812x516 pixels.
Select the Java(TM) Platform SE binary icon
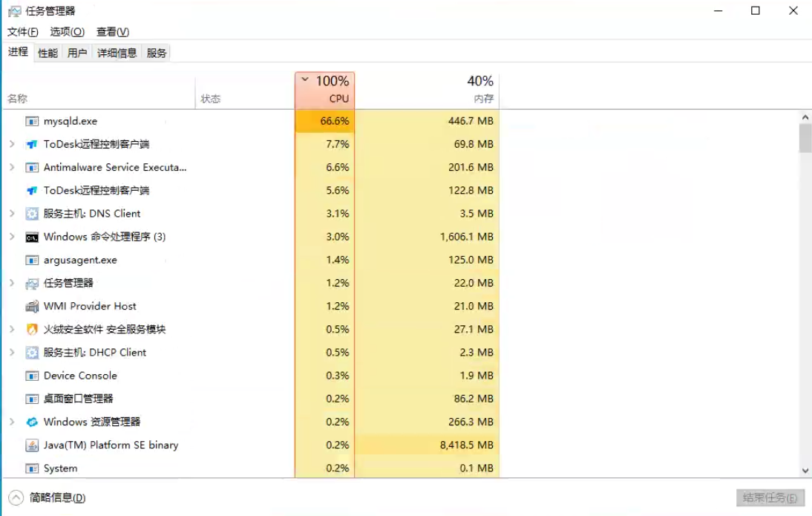pos(32,445)
